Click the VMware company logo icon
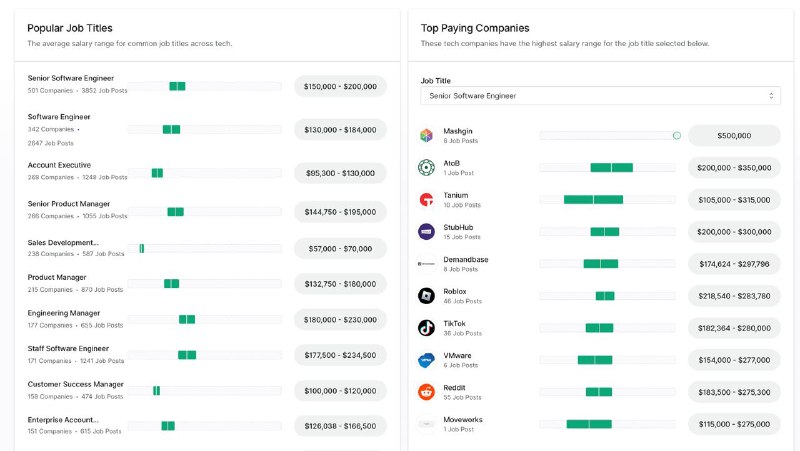 click(425, 359)
